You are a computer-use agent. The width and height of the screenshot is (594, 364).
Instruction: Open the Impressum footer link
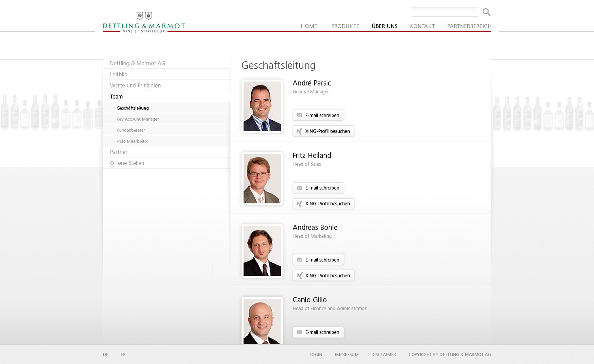pyautogui.click(x=346, y=355)
